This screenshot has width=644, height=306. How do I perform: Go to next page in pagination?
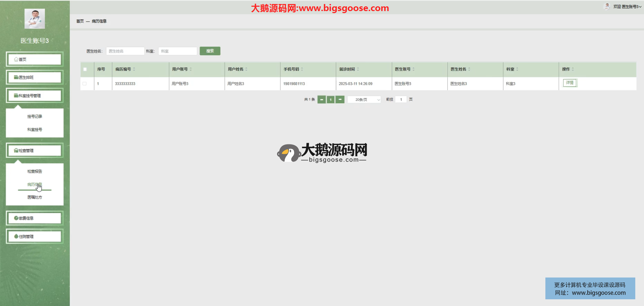pyautogui.click(x=340, y=100)
